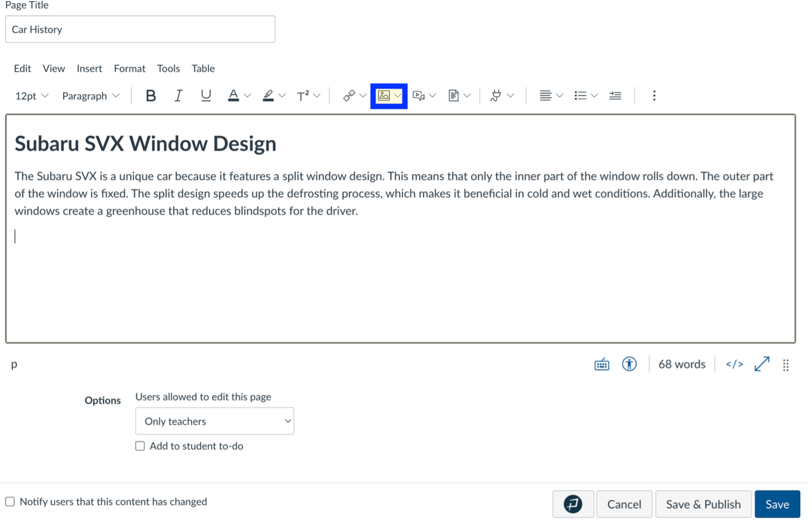Screen dimensions: 812x521
Task: Expand document options arrow
Action: click(467, 96)
